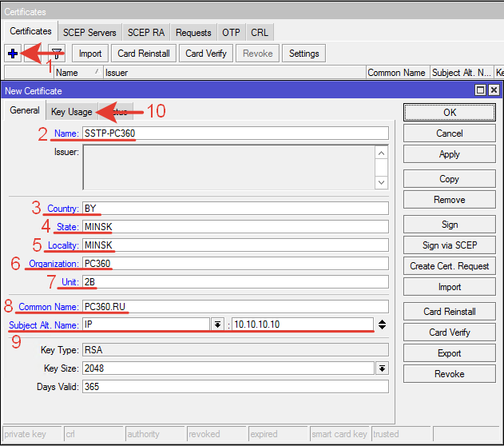Click the Common Name input field
Image resolution: width=504 pixels, height=446 pixels.
click(x=235, y=306)
